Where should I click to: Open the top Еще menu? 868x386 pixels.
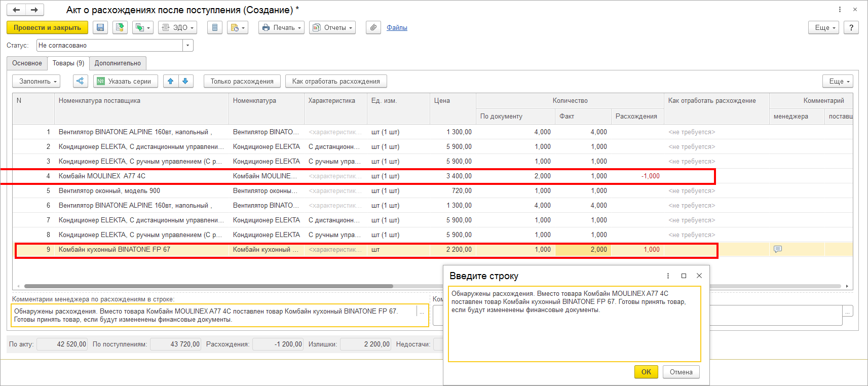click(824, 27)
